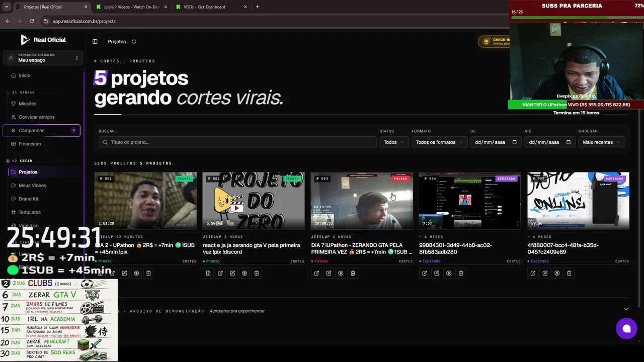
Task: Click the project title search field
Action: click(x=237, y=142)
